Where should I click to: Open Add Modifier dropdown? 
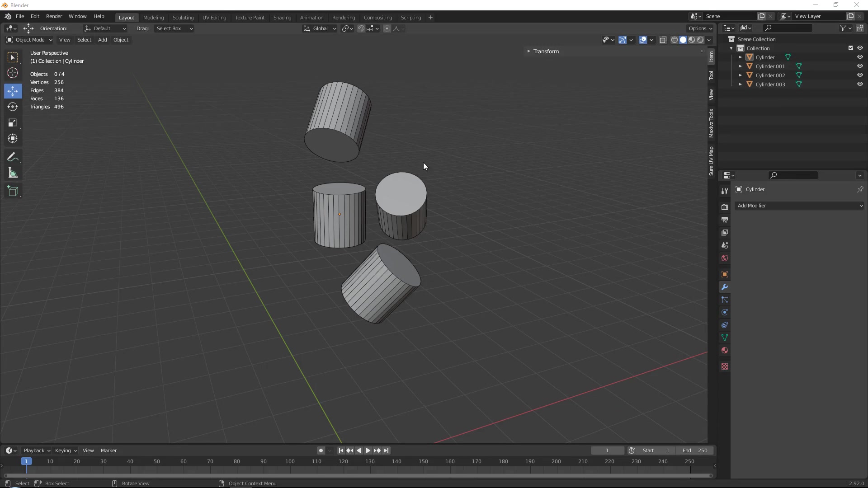coord(799,206)
